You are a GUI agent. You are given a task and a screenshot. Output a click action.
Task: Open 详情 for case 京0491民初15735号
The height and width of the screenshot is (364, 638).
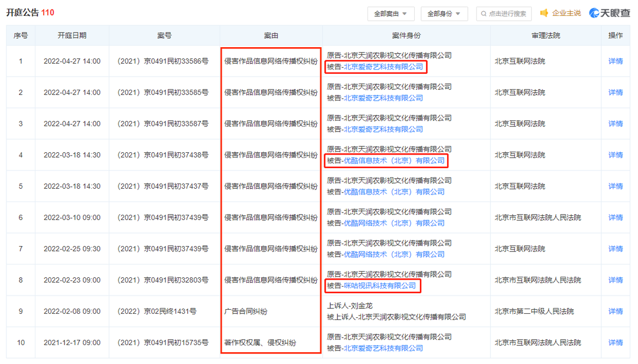tap(615, 343)
